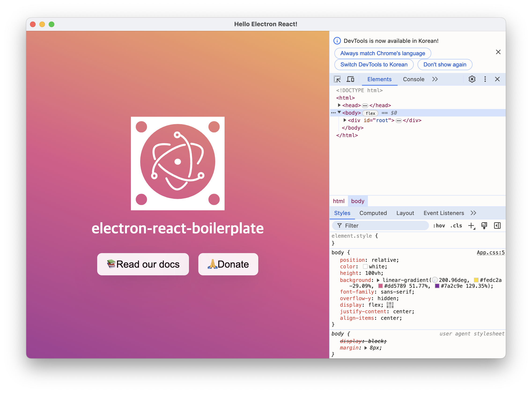This screenshot has width=532, height=393.
Task: Click the Electron logo image
Action: click(178, 164)
